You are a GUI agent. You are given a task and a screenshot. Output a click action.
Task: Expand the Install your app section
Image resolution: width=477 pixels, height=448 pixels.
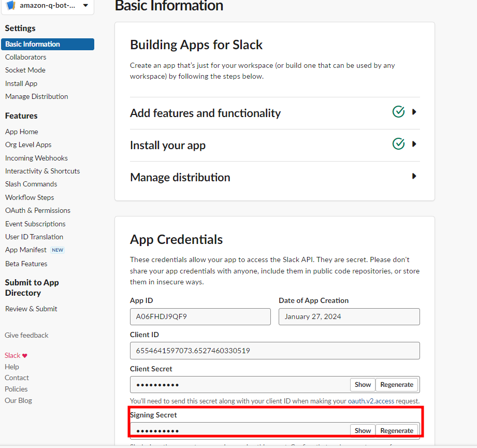click(414, 144)
